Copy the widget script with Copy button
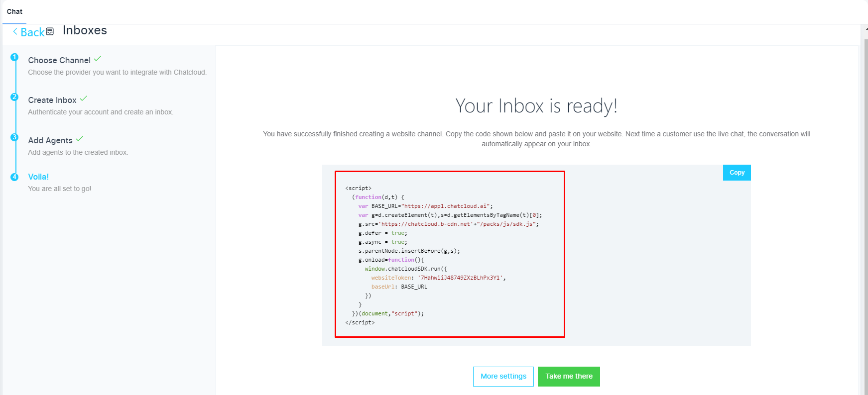868x395 pixels. 737,173
